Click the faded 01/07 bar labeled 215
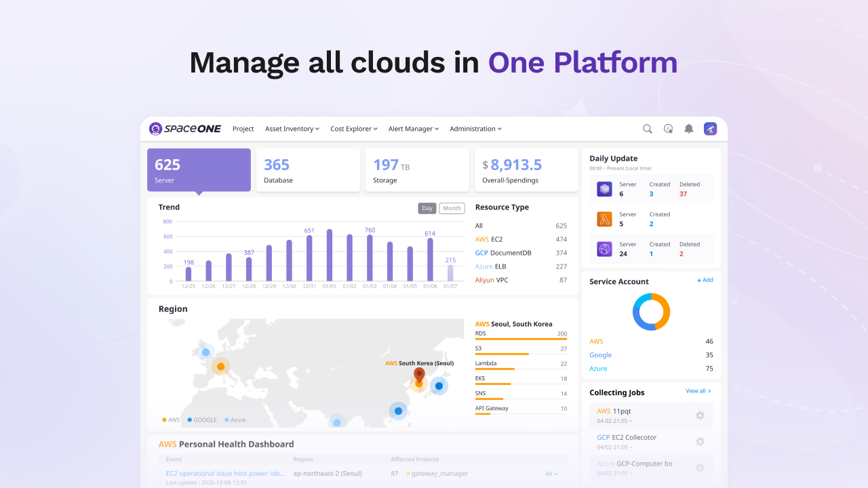 click(x=450, y=273)
